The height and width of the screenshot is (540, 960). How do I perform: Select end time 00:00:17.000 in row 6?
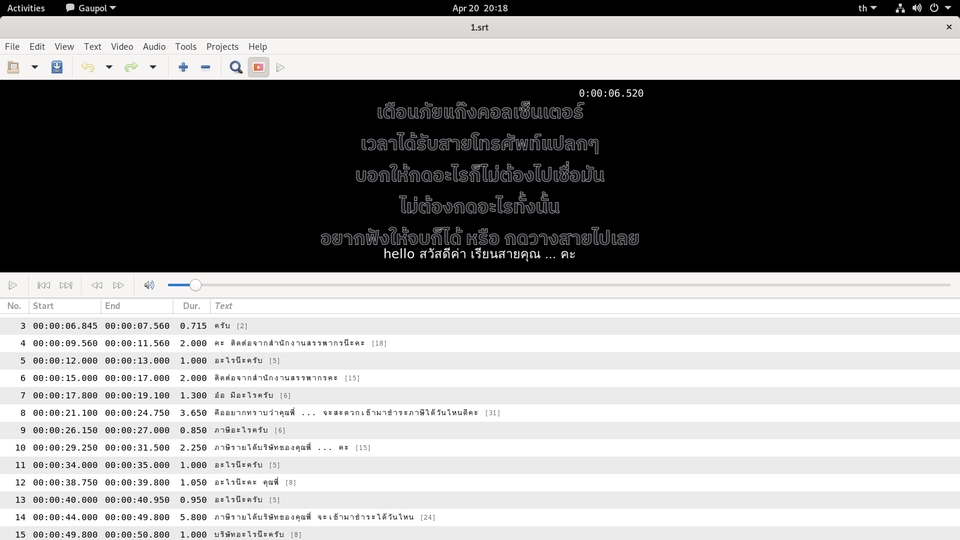(x=137, y=378)
